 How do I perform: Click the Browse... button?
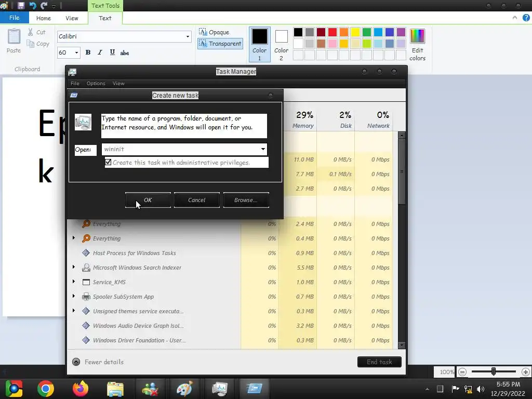246,200
